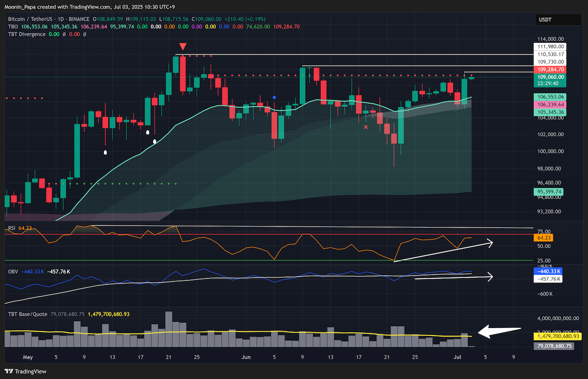Select the 111,980.00 horizontal line label
The width and height of the screenshot is (588, 379).
(x=552, y=46)
